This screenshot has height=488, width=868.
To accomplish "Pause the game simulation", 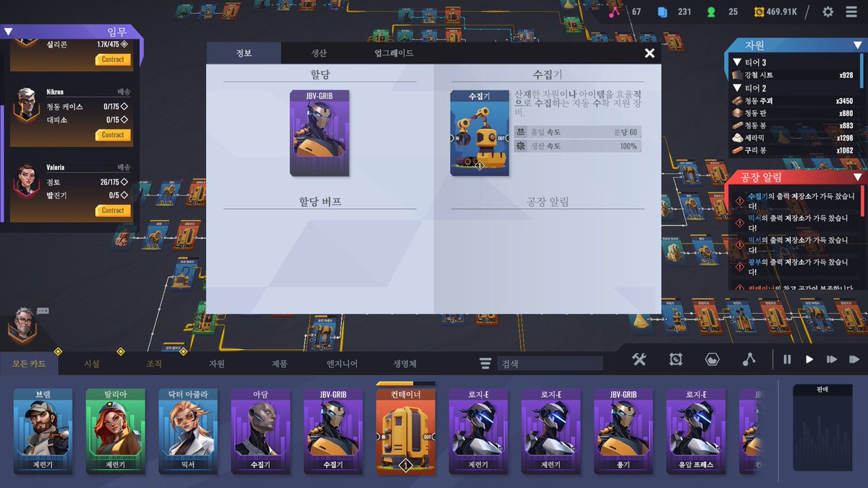I will pos(787,359).
